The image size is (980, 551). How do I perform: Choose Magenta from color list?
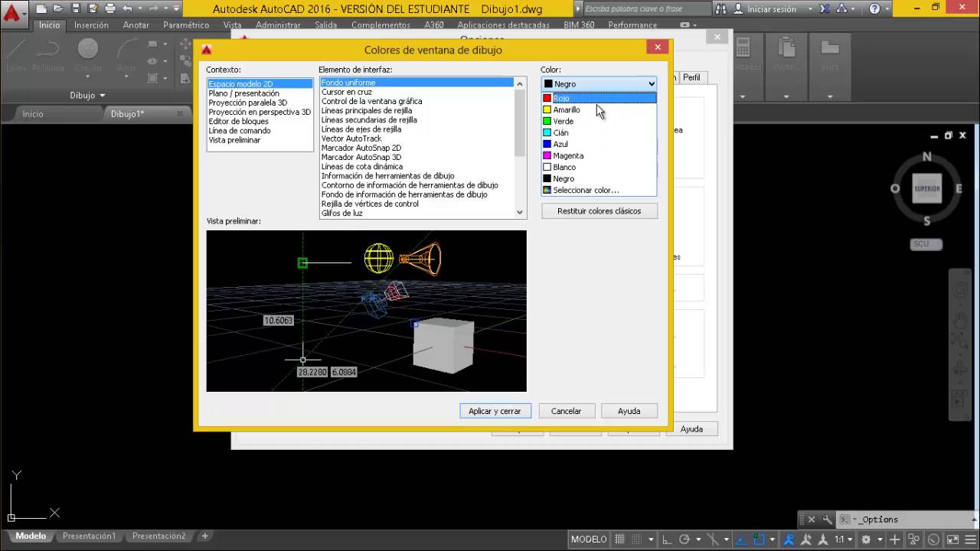(x=599, y=155)
